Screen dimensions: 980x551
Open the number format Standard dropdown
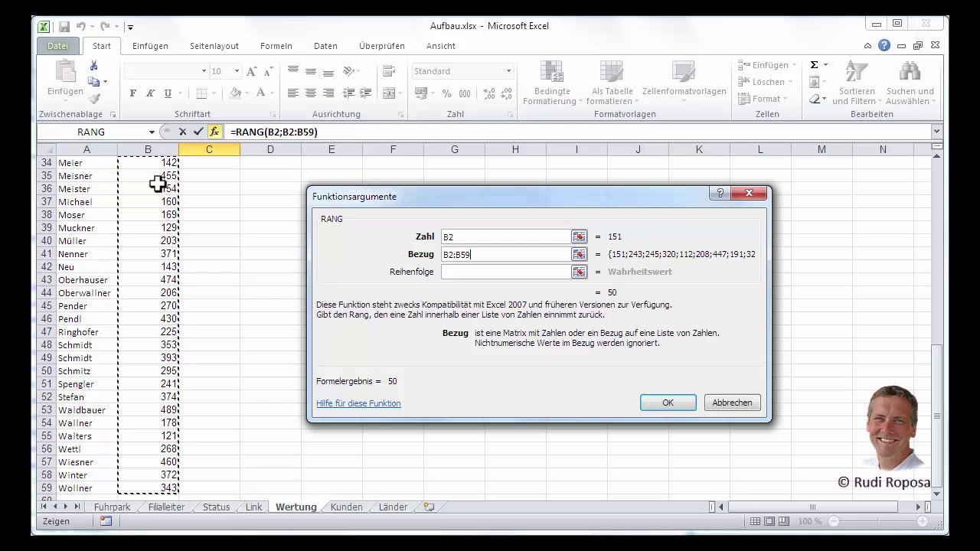coord(508,71)
